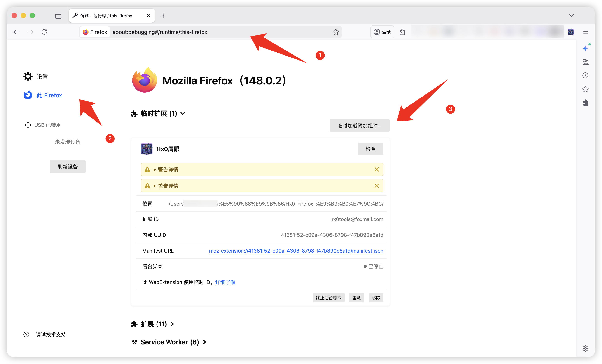Open the application hamburger menu
The width and height of the screenshot is (602, 364).
click(x=586, y=32)
